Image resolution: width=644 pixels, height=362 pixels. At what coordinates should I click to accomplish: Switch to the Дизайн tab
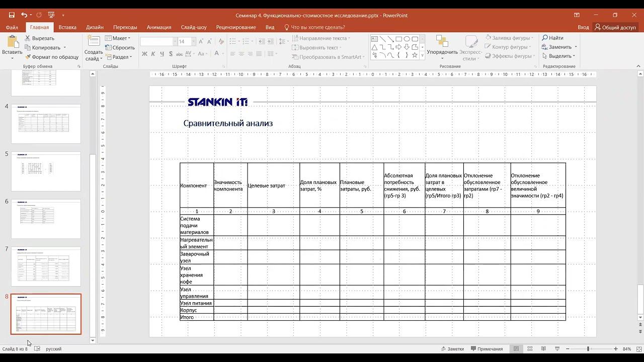95,27
